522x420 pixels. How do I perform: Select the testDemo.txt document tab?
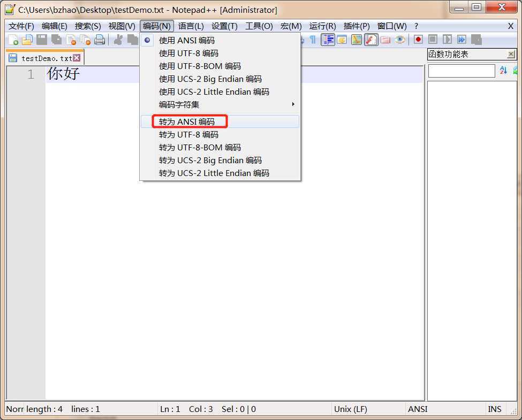(45, 58)
